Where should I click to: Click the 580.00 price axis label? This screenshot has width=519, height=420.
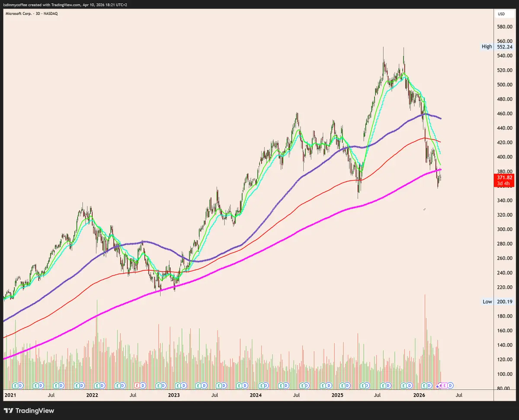click(x=505, y=27)
